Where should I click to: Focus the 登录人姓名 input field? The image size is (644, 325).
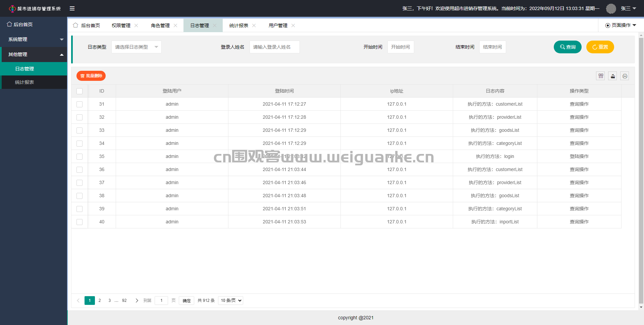click(275, 47)
